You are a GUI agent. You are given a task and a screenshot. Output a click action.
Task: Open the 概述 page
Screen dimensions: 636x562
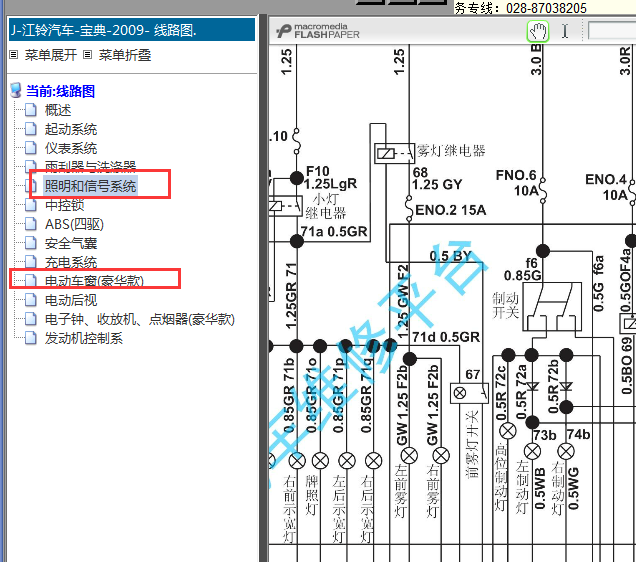58,110
